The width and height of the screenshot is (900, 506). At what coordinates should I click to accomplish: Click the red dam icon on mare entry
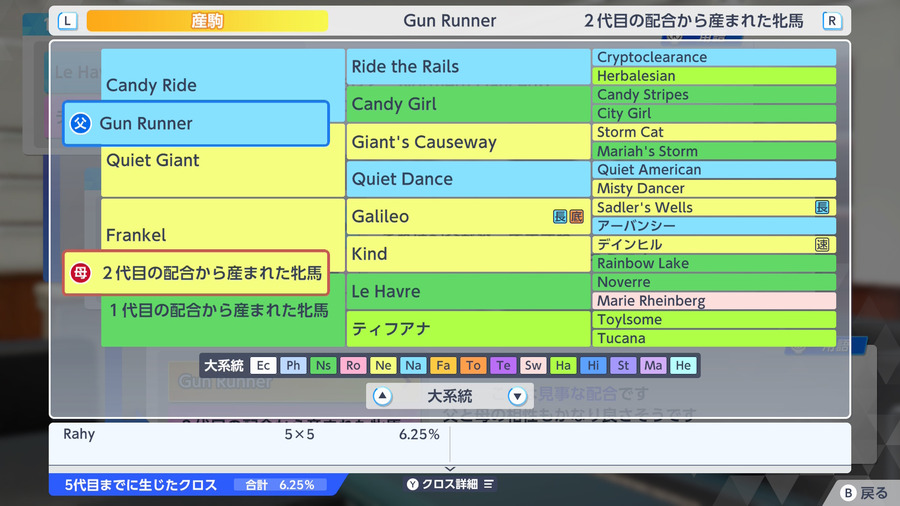tap(80, 273)
